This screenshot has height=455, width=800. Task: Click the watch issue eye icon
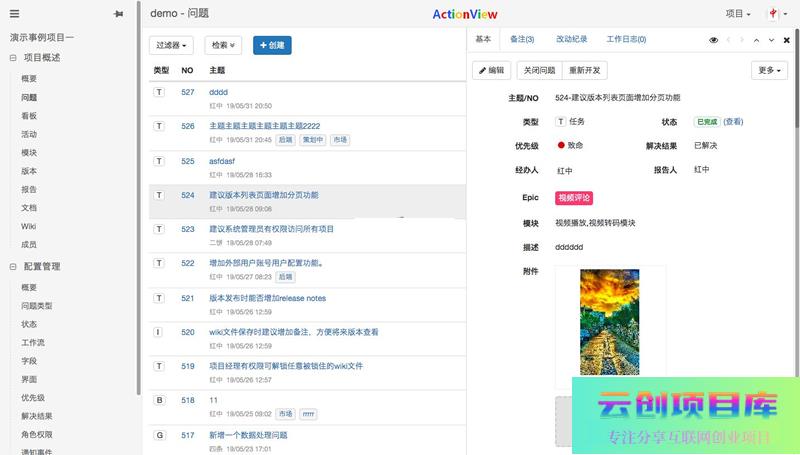(x=714, y=40)
